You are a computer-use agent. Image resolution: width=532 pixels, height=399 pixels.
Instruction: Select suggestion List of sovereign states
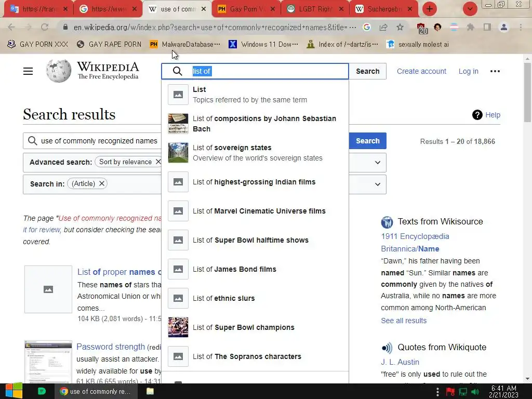pos(255,153)
